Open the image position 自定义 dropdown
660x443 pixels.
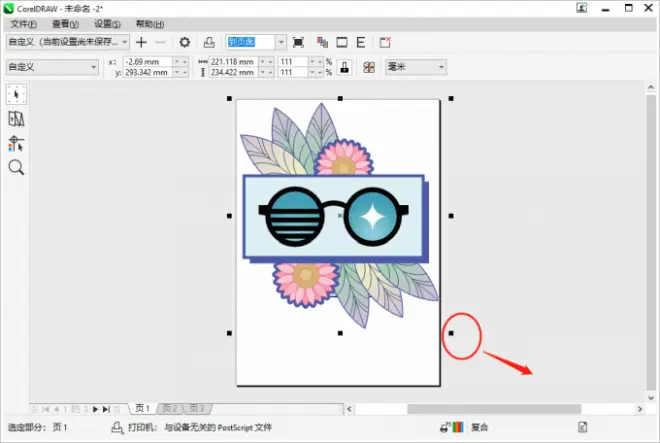click(x=53, y=67)
